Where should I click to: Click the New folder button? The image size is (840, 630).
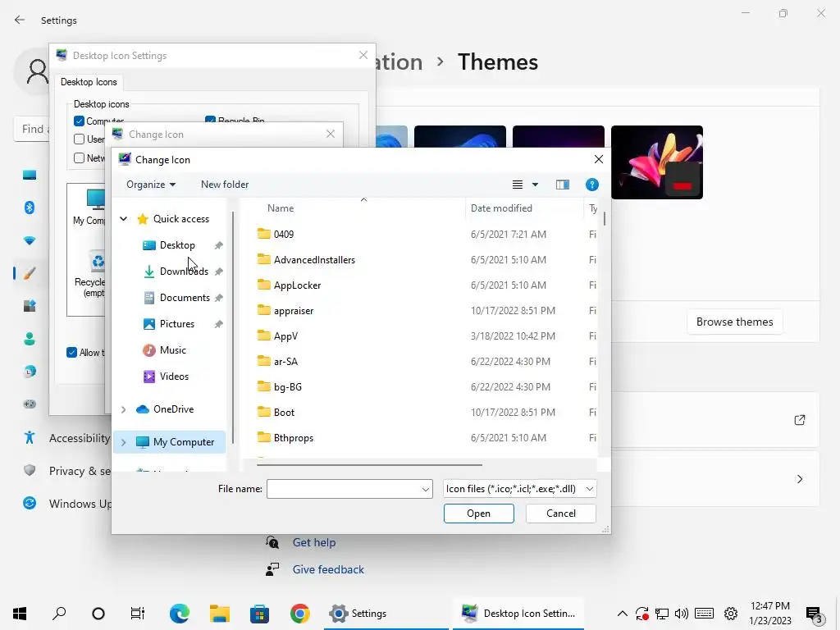(225, 185)
